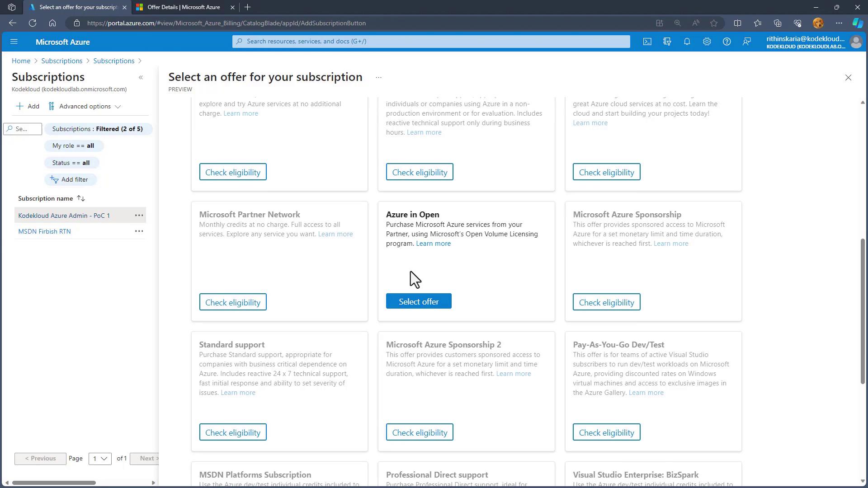
Task: Open Learn more link in Azure in Open
Action: (x=433, y=244)
